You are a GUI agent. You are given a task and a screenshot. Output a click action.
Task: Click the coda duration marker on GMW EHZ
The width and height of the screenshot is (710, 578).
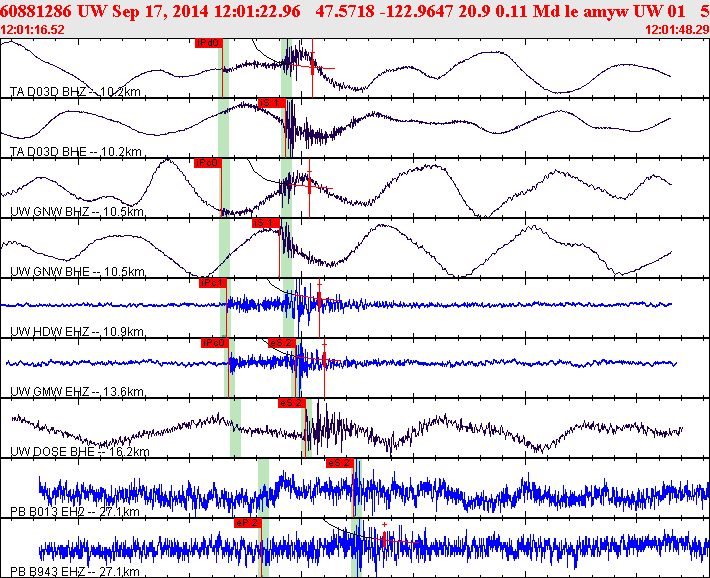[x=324, y=359]
